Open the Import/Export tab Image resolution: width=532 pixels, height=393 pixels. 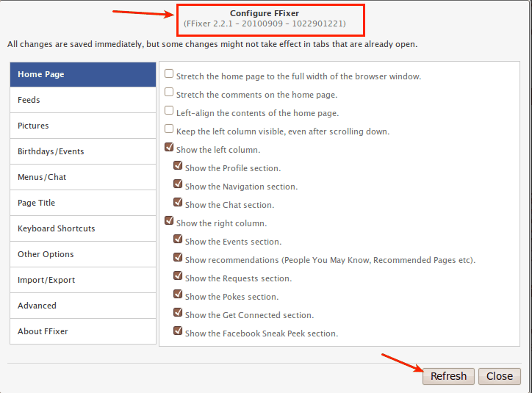pos(83,280)
